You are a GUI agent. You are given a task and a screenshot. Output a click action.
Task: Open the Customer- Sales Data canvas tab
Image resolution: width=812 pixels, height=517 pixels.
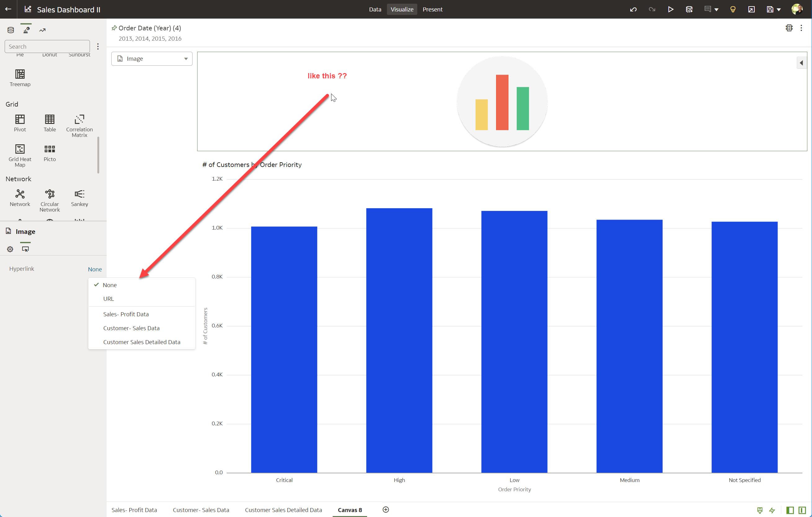(x=201, y=510)
